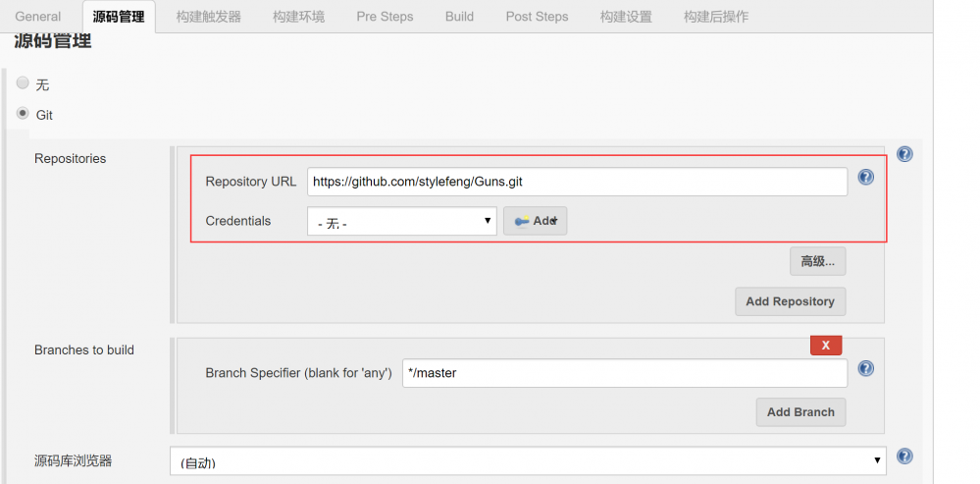Switch to the General tab

(x=38, y=17)
